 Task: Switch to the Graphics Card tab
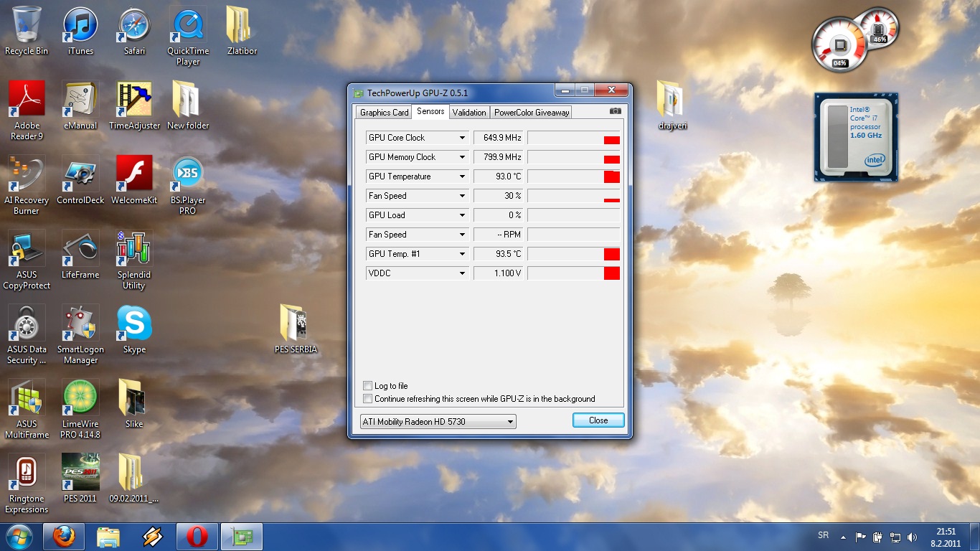[384, 112]
